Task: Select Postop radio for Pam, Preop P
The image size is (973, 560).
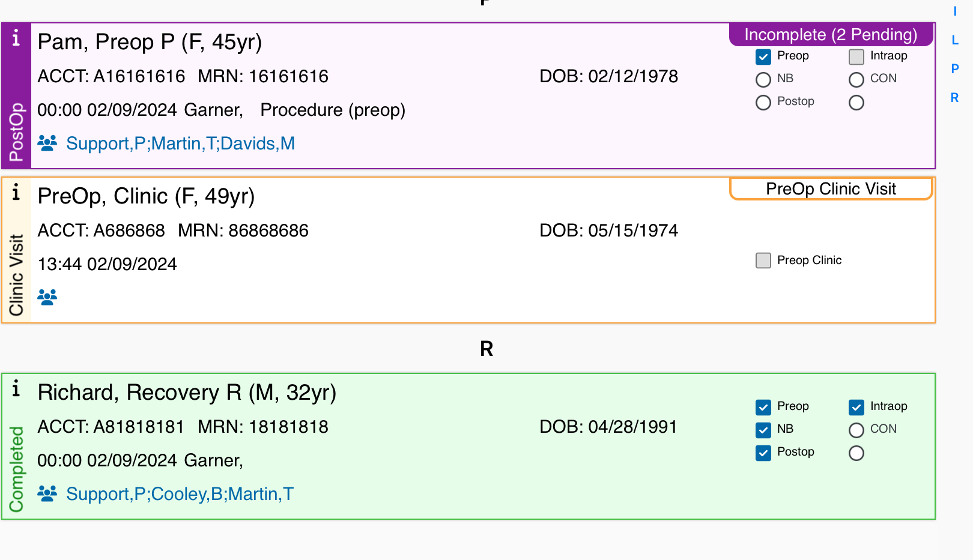Action: (x=763, y=103)
